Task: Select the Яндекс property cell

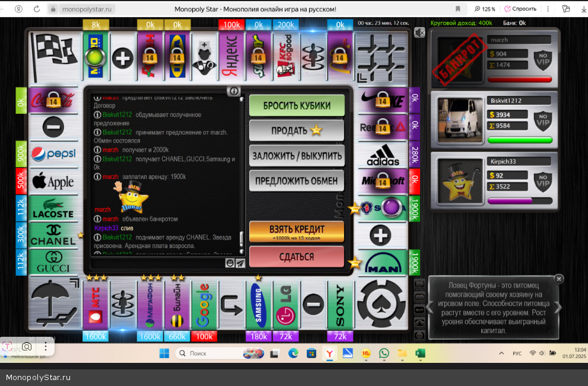Action: click(x=231, y=56)
